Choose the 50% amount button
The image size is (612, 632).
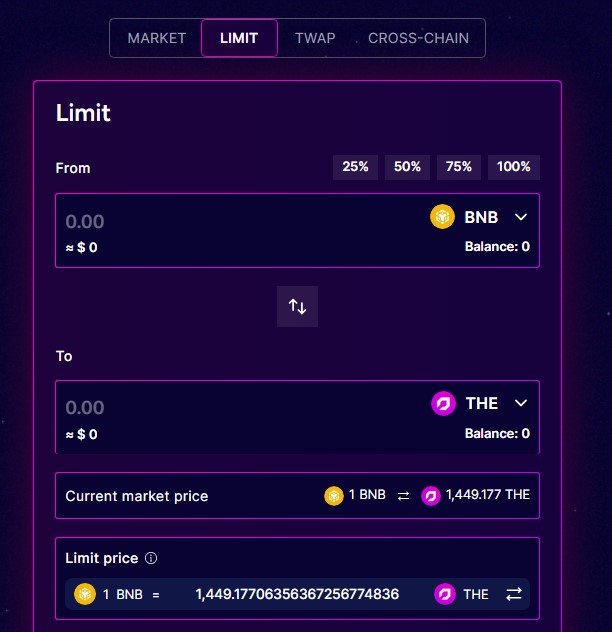pyautogui.click(x=407, y=167)
